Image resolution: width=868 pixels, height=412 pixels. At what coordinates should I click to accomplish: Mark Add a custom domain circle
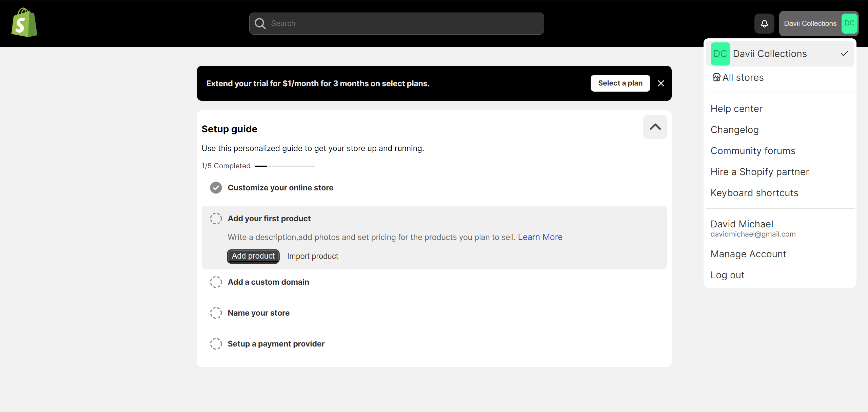(216, 282)
